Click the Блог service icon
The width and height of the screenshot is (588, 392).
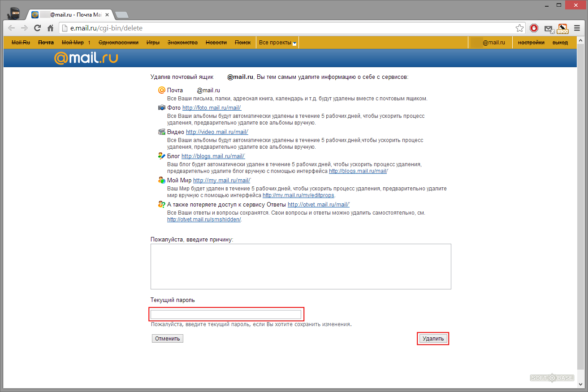pos(162,156)
